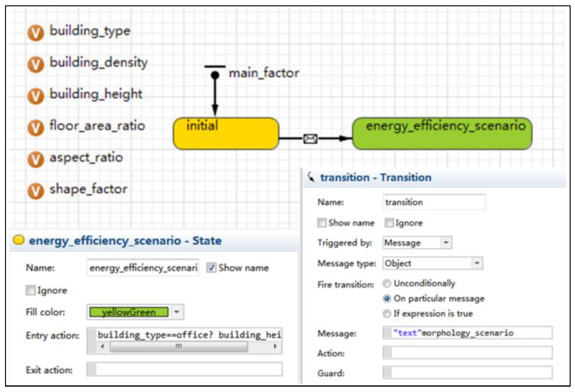The width and height of the screenshot is (575, 392).
Task: Click the Entry action horizontal scrollbar
Action: pyautogui.click(x=179, y=346)
